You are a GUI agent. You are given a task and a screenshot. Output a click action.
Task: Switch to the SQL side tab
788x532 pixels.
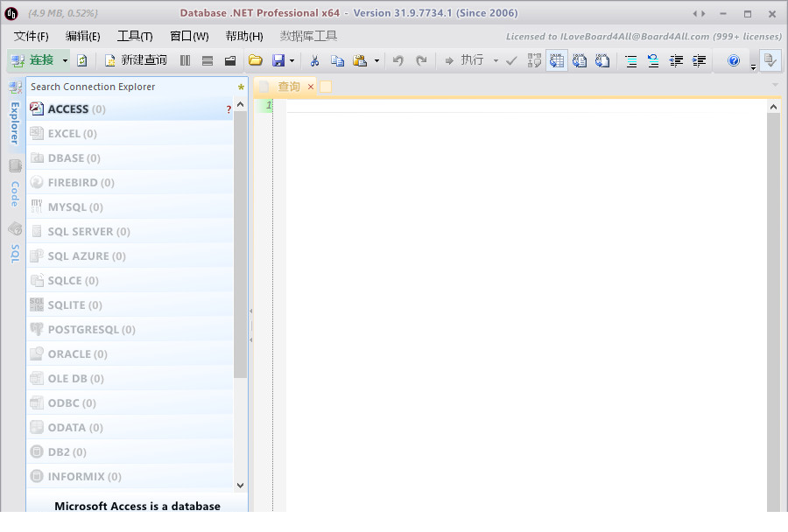point(15,243)
